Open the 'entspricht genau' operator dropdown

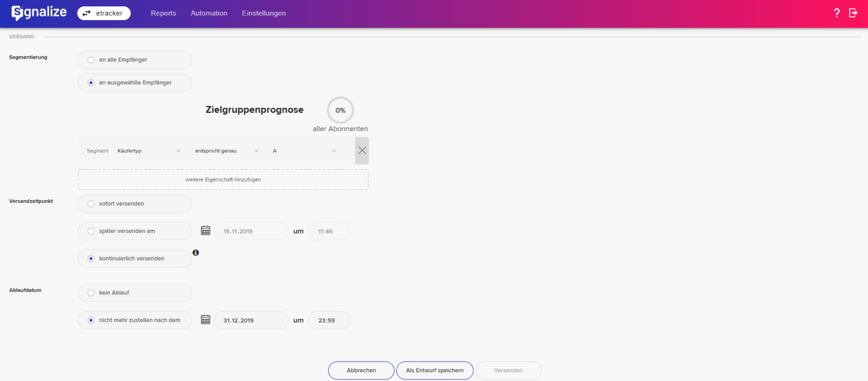point(227,151)
